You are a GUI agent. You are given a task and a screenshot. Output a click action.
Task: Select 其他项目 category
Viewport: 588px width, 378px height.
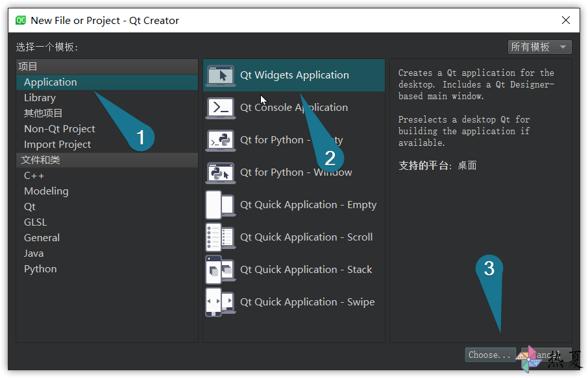click(x=107, y=113)
